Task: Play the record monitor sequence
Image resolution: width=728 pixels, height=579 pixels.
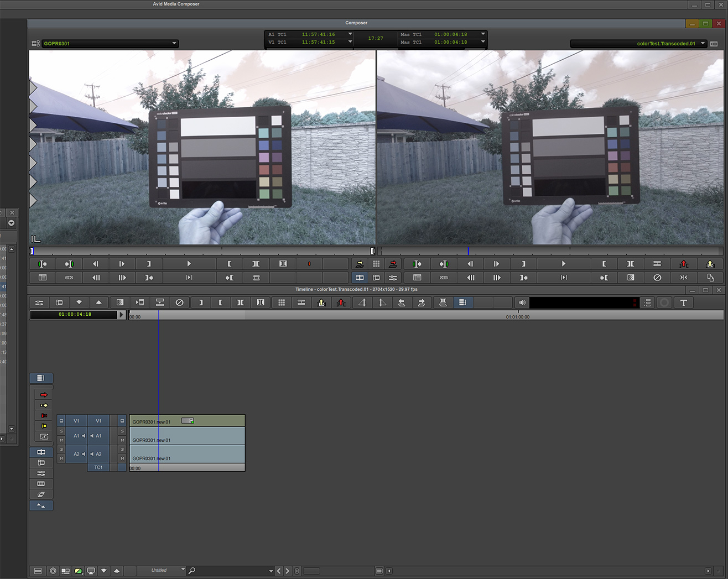Action: click(x=564, y=264)
